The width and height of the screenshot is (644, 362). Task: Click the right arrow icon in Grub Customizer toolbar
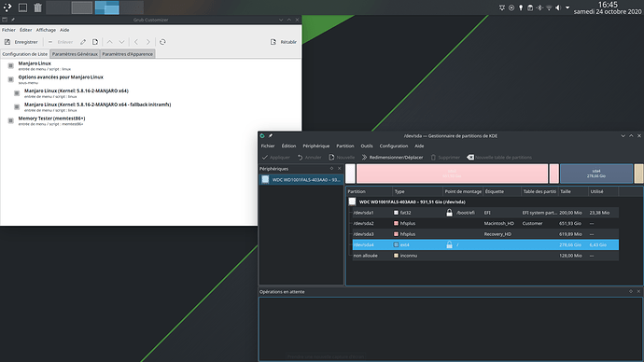point(148,42)
